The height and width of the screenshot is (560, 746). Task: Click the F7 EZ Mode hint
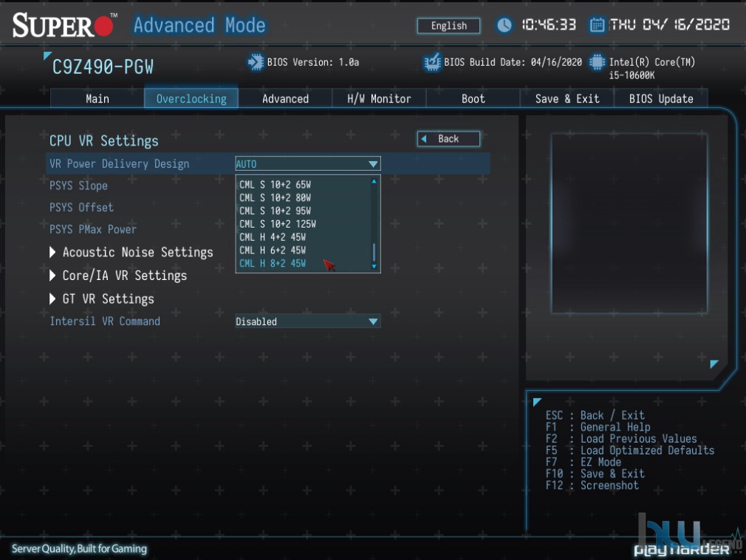pyautogui.click(x=584, y=462)
